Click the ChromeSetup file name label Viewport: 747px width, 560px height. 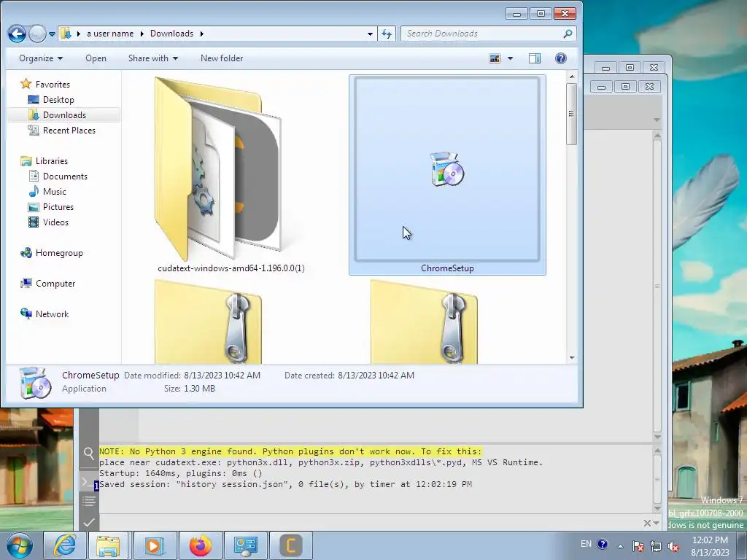(447, 268)
